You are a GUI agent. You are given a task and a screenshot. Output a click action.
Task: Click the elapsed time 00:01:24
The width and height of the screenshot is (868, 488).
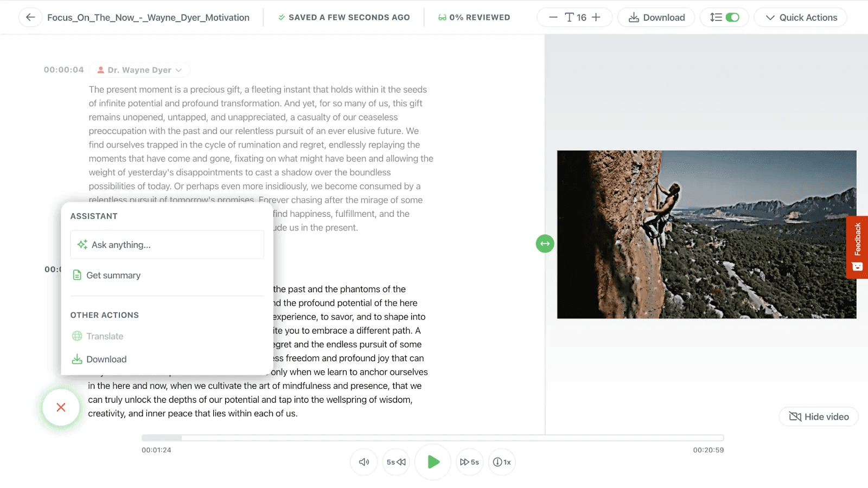click(156, 450)
